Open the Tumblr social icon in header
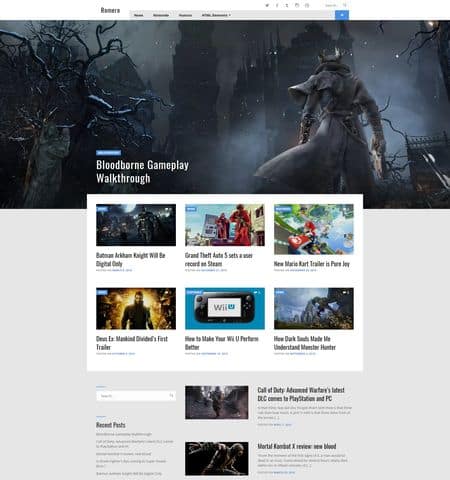 click(x=287, y=5)
